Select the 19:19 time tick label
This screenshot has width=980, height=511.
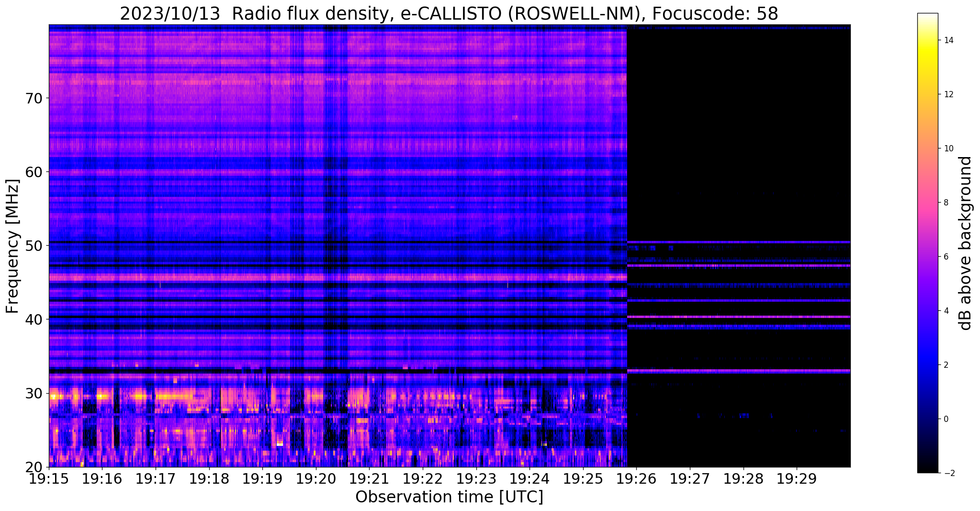point(262,478)
